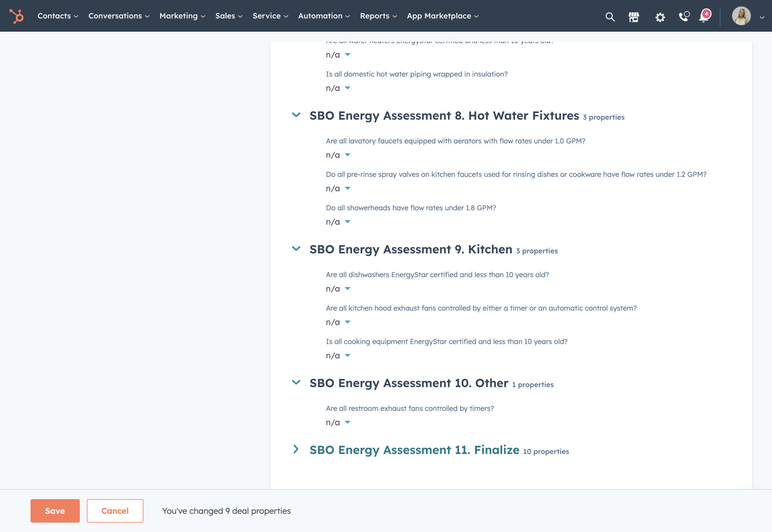Click the SBO Energy Assessment 11. Finalize heading

(x=414, y=450)
